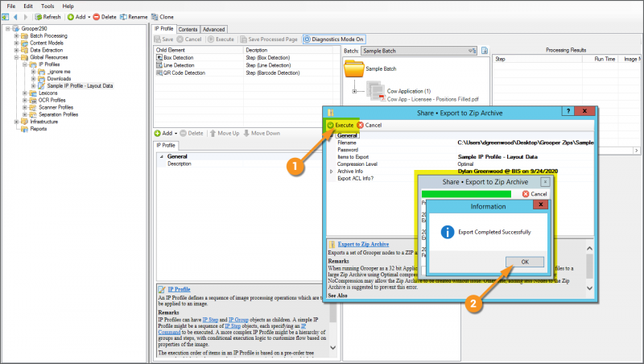Rename the selected node
Viewport: 644px width, 364px height.
point(134,17)
